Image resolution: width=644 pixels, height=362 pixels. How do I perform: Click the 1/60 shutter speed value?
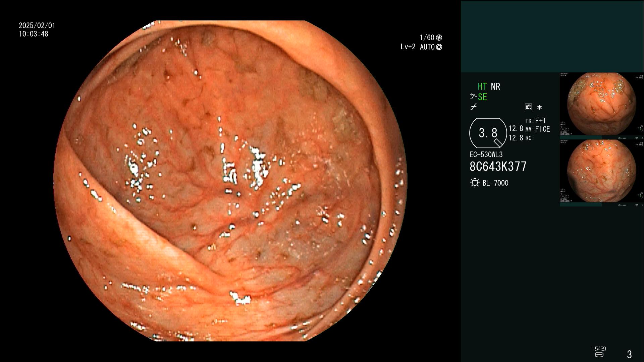(x=427, y=38)
